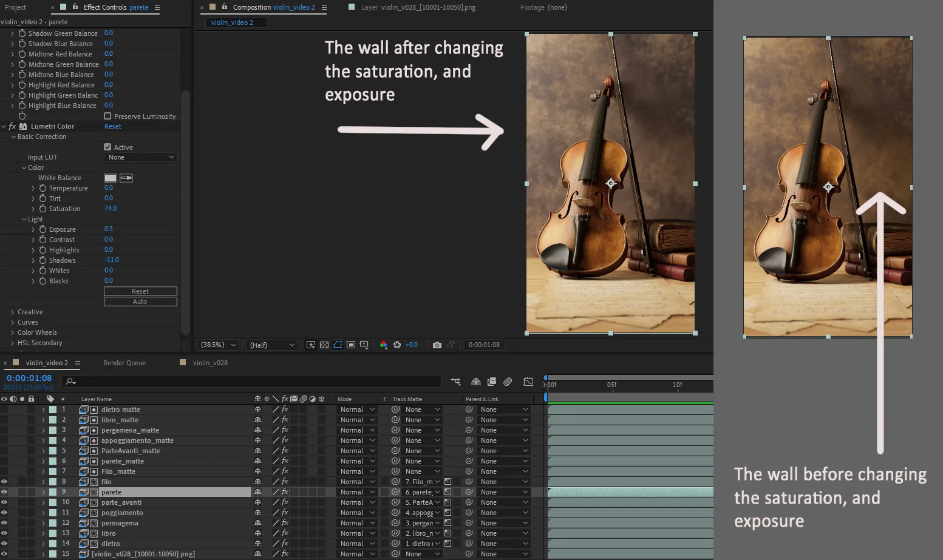Toggle visibility of permagema layer
This screenshot has height=560, width=943.
(x=4, y=523)
